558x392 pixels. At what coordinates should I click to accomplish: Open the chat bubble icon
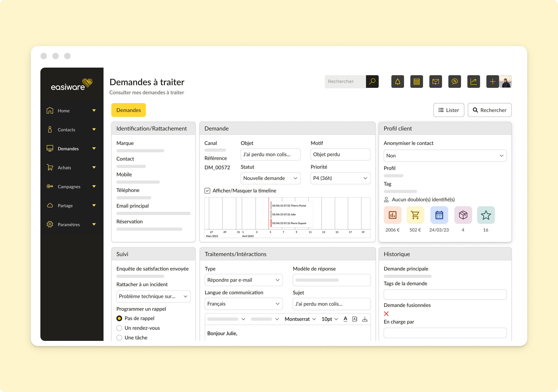pyautogui.click(x=455, y=82)
